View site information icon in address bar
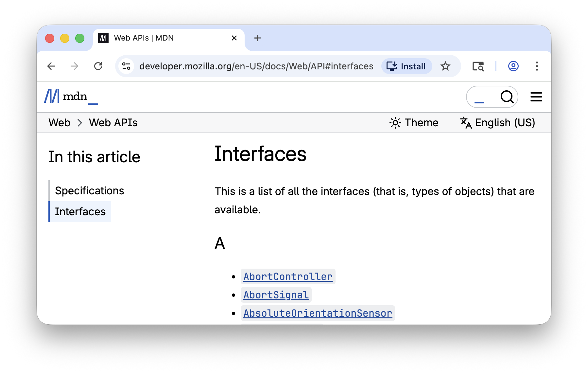The height and width of the screenshot is (373, 588). coord(126,66)
